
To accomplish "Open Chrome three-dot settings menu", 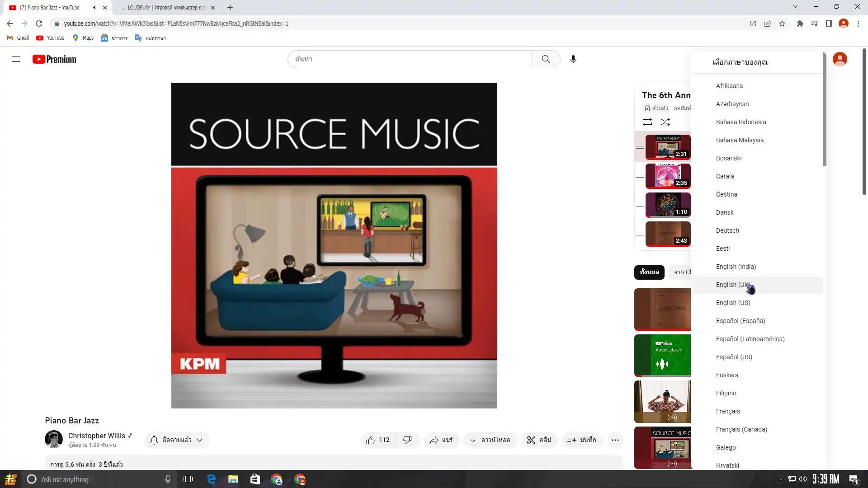I will coord(858,23).
